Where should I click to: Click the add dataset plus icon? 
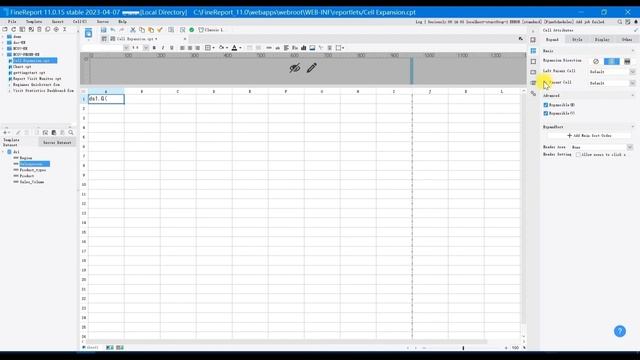(x=5, y=133)
